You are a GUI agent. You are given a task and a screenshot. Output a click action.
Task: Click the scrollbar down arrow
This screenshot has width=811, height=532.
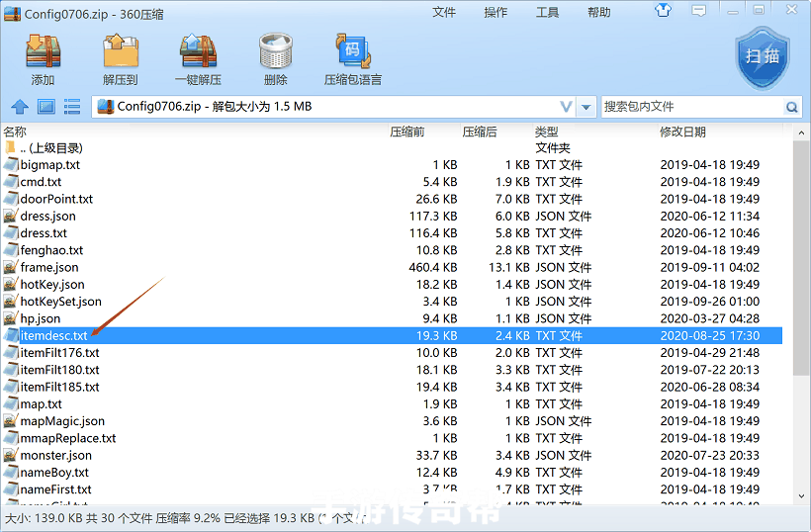(x=802, y=496)
